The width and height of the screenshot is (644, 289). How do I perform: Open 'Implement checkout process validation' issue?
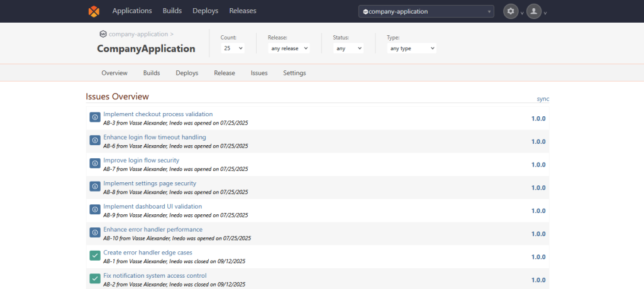(158, 114)
